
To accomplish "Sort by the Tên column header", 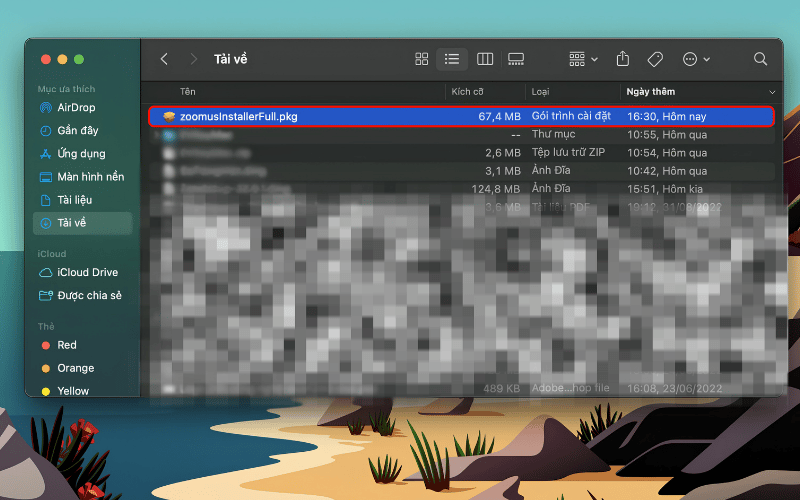I will click(187, 92).
